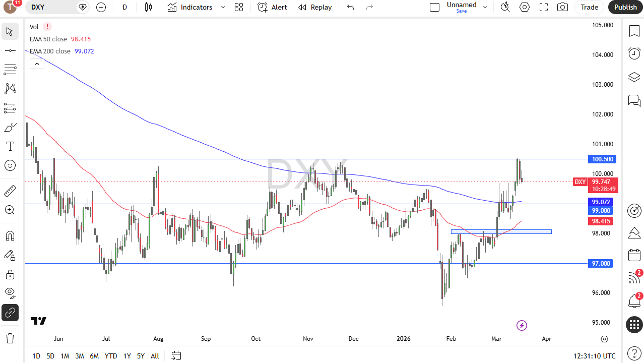Switch to 5D date range
The image size is (644, 363).
coord(50,356)
